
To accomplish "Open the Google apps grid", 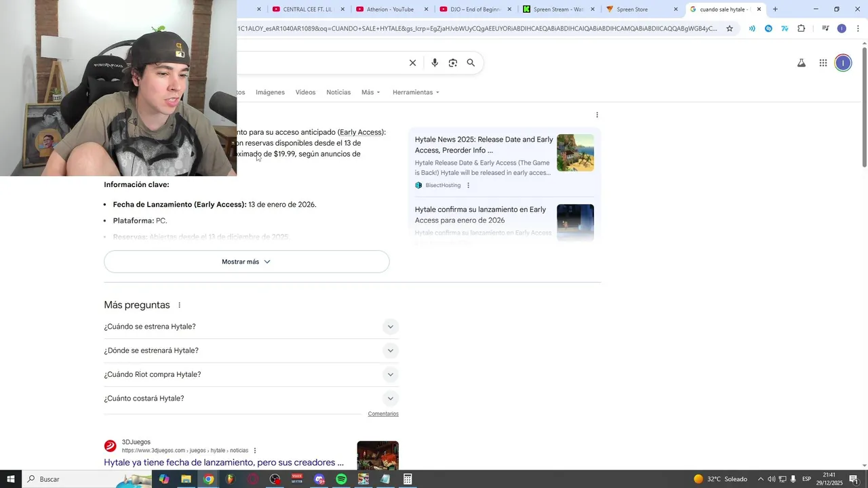I will 823,63.
